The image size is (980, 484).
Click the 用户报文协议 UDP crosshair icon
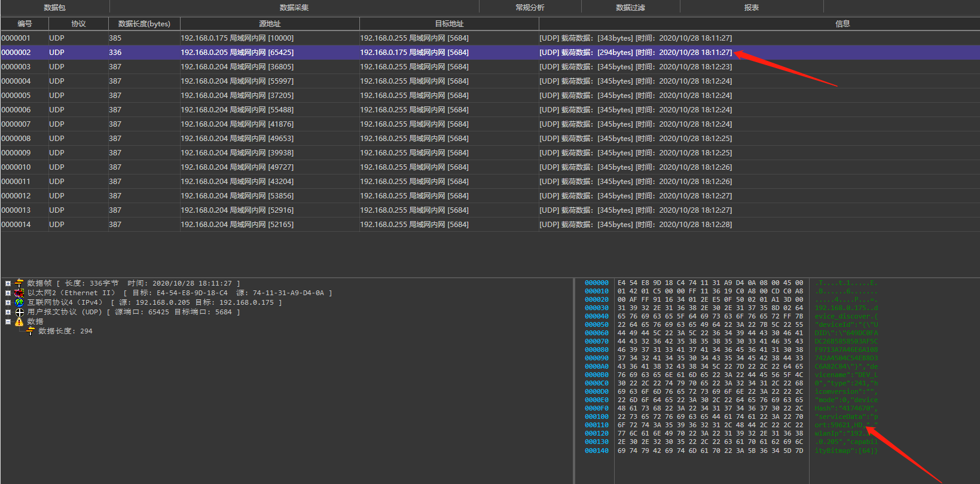(x=19, y=312)
